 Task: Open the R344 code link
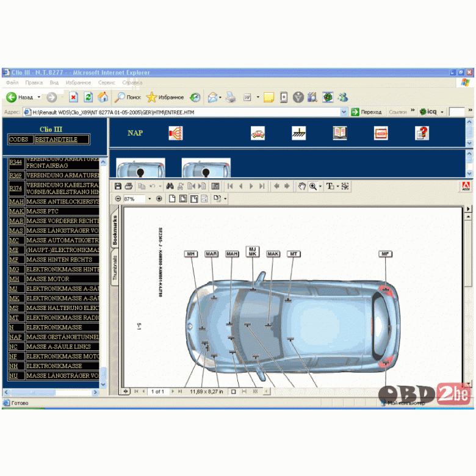[x=15, y=162]
